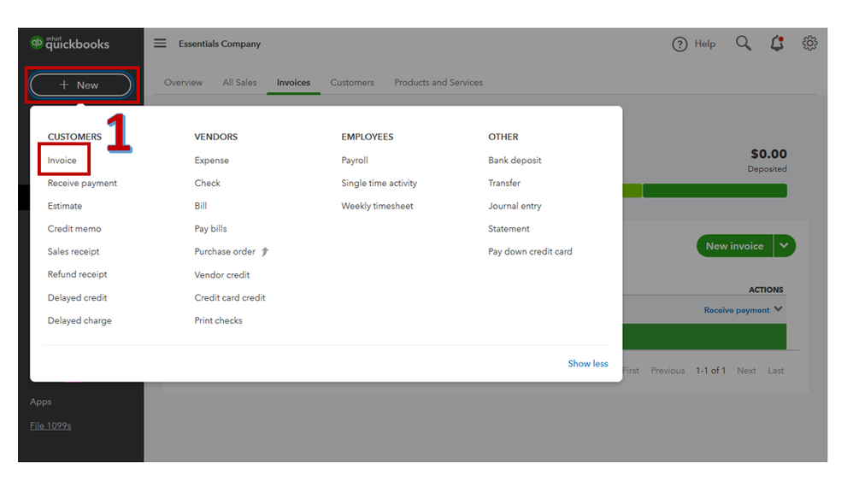Open the Help question mark icon
853x504 pixels.
pos(679,44)
